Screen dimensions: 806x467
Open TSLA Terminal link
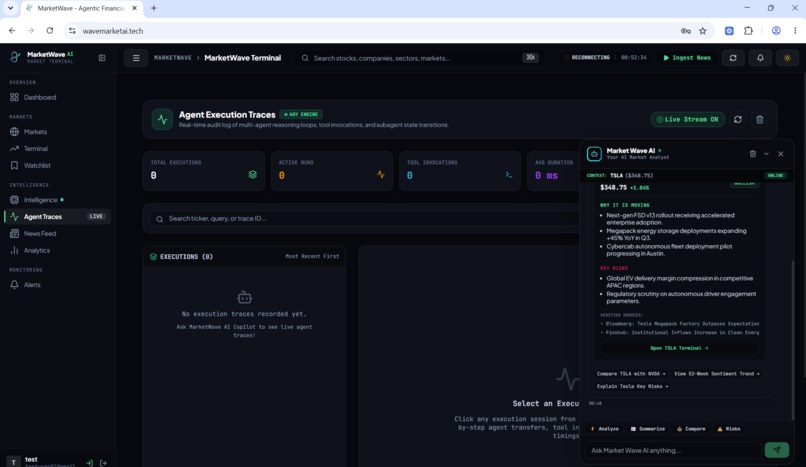point(679,348)
